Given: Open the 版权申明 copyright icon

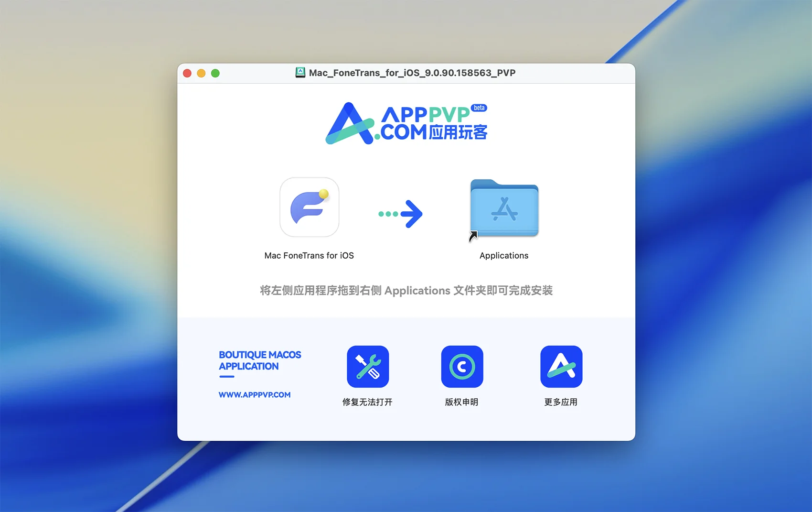Looking at the screenshot, I should pyautogui.click(x=462, y=366).
